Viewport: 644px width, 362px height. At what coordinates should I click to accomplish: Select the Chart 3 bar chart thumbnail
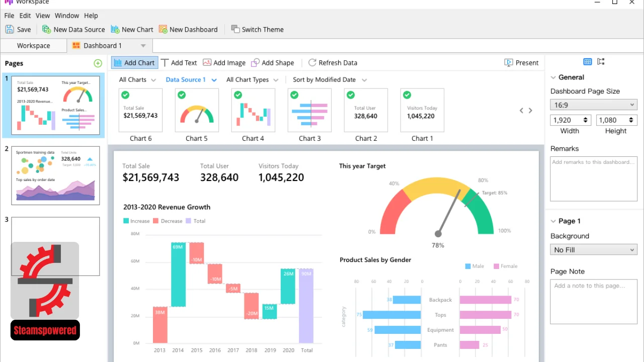pyautogui.click(x=309, y=110)
